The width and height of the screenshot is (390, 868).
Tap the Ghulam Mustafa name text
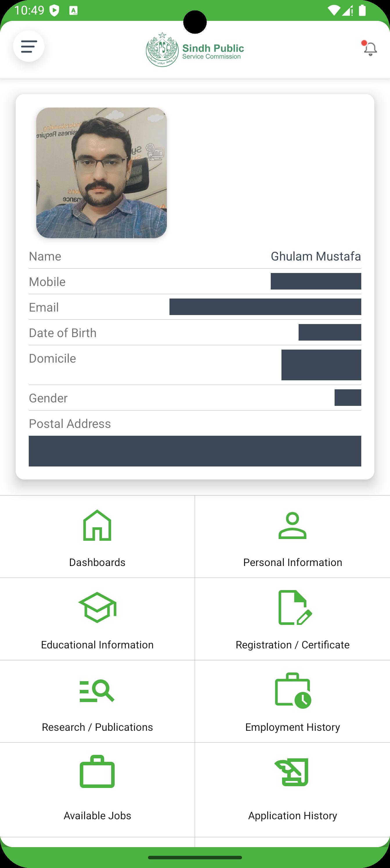(316, 256)
